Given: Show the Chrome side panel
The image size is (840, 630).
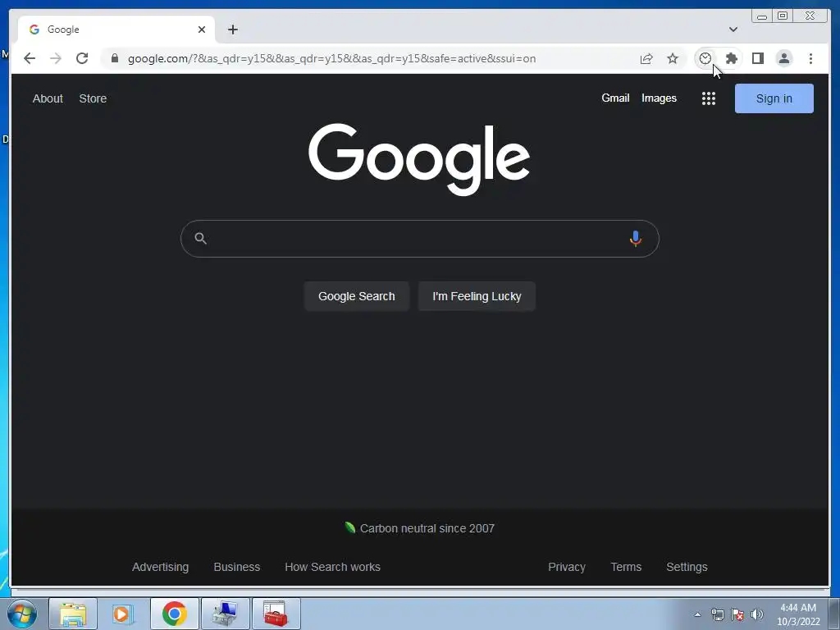Looking at the screenshot, I should coord(757,58).
